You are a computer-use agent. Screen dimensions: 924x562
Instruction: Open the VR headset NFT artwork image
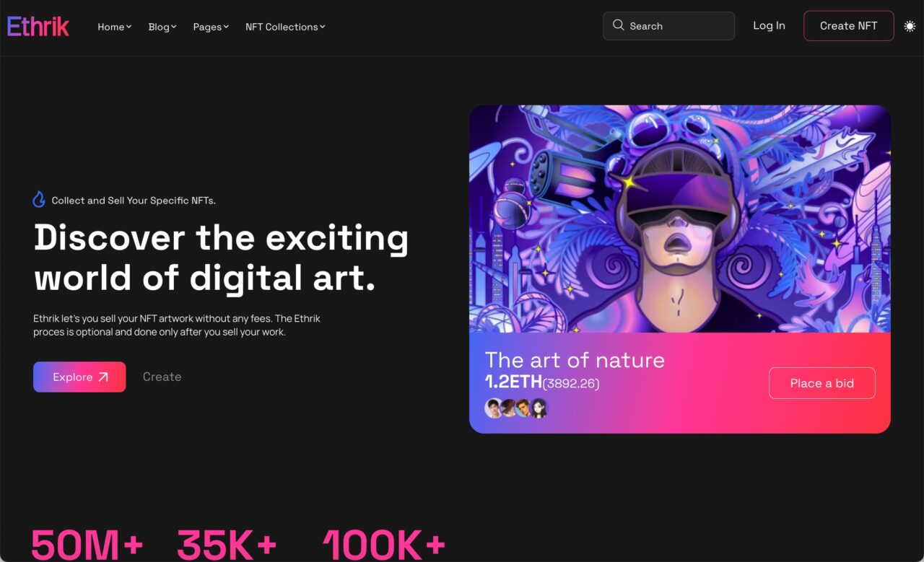pyautogui.click(x=680, y=219)
